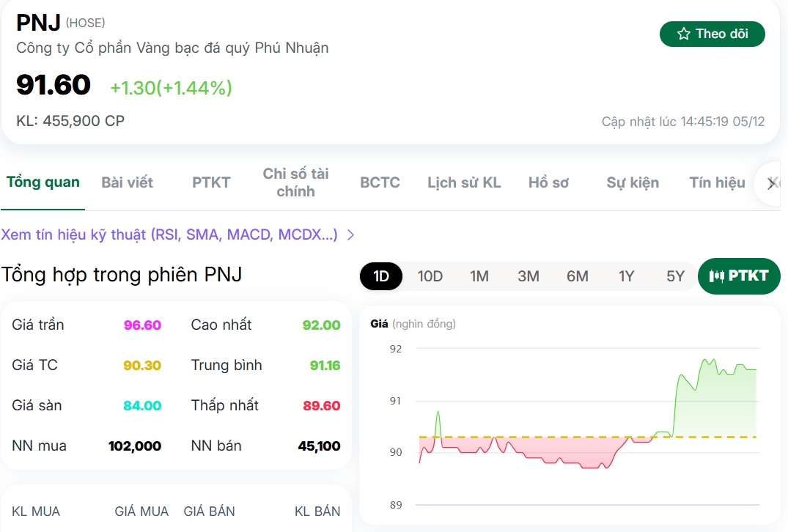Select the Lịch sử KL tab

[464, 182]
